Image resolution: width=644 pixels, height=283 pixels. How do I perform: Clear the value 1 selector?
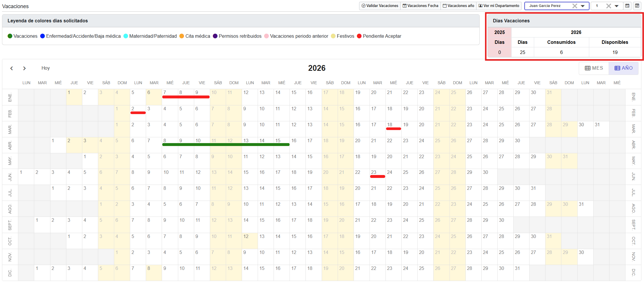[x=608, y=6]
